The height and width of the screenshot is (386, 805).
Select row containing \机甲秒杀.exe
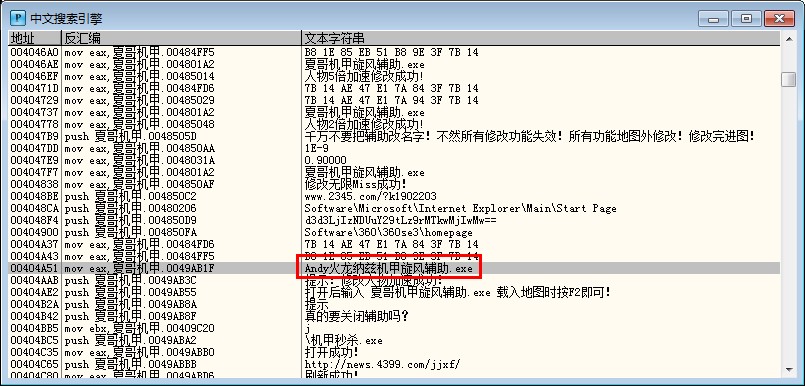click(394, 340)
